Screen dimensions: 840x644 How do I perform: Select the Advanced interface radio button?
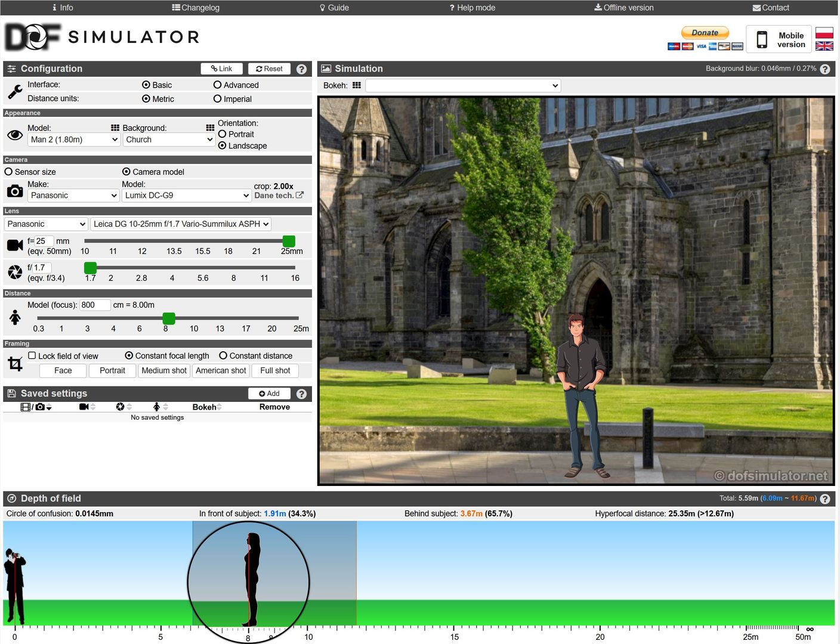(217, 85)
